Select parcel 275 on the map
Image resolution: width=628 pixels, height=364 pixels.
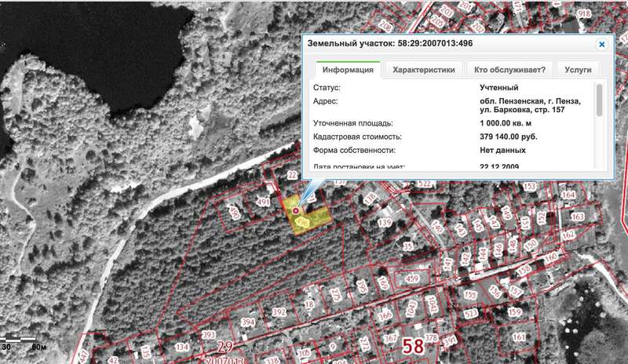tap(336, 295)
